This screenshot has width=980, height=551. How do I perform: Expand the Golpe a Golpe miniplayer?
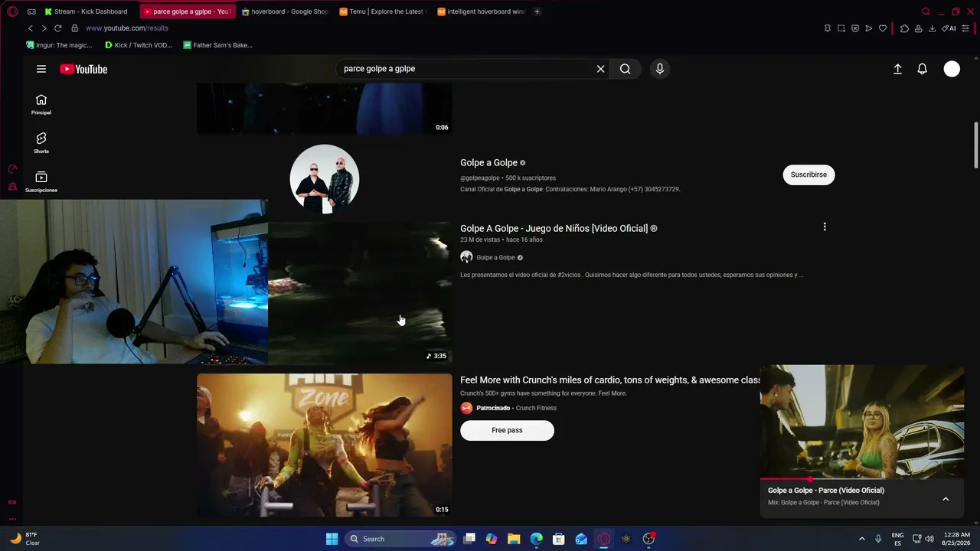(x=946, y=499)
